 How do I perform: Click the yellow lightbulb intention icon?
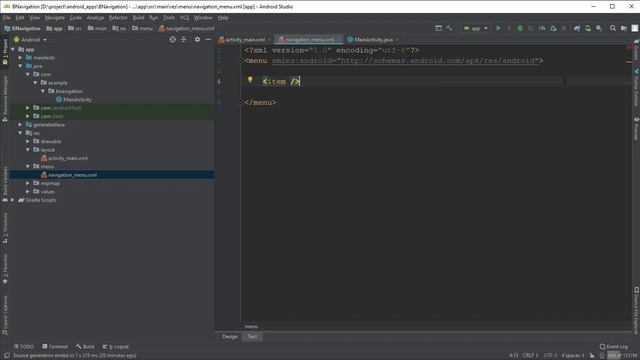(250, 79)
